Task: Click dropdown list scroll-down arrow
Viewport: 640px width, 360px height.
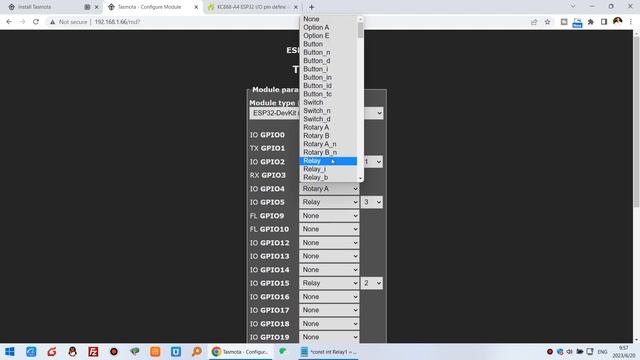Action: 360,178
